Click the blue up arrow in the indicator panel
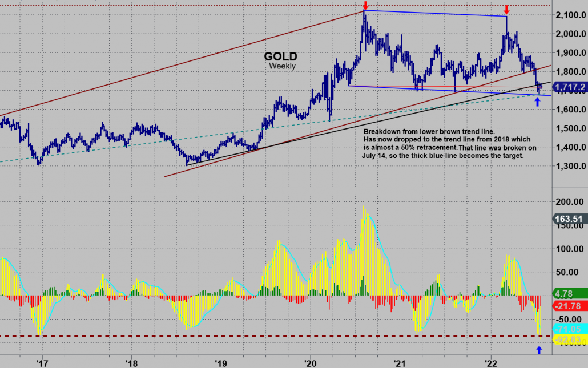588x368 pixels. [540, 349]
